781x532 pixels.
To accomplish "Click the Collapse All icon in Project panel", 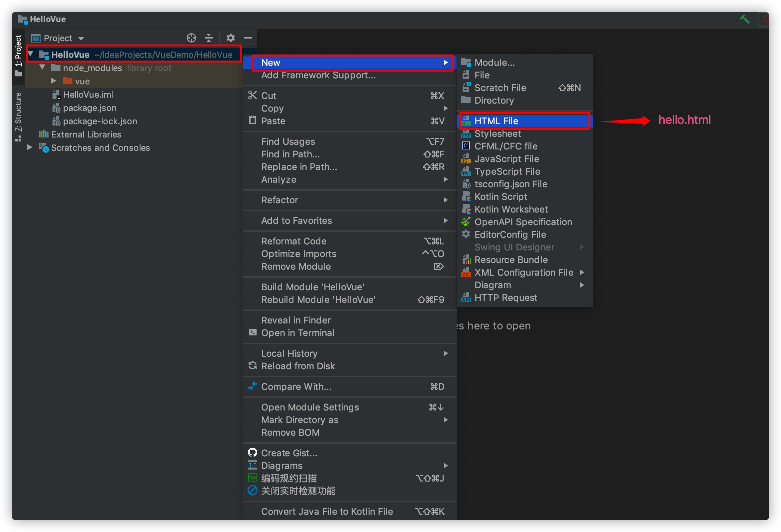I will [x=209, y=38].
